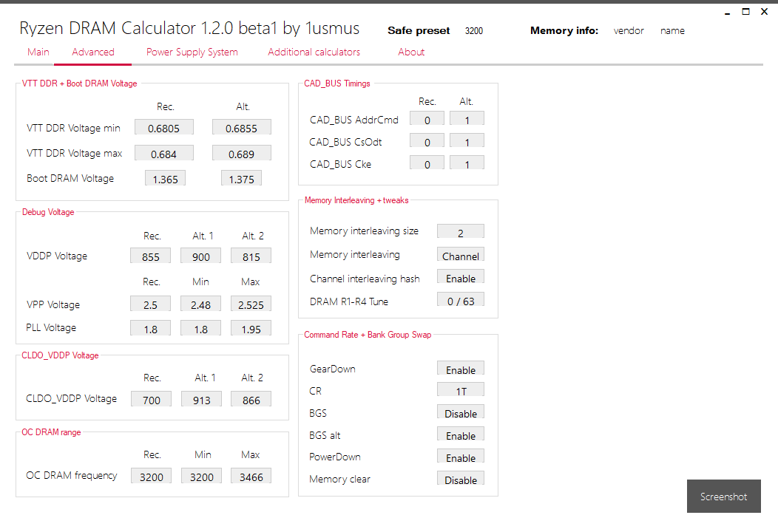
Task: Click CLDO_VDDP Voltage Rec. value 700
Action: (x=152, y=399)
